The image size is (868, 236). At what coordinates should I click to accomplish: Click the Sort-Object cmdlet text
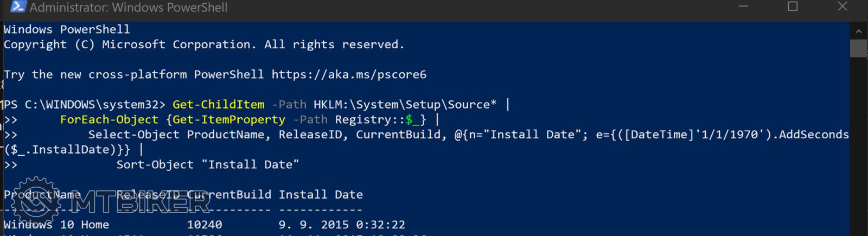point(155,164)
